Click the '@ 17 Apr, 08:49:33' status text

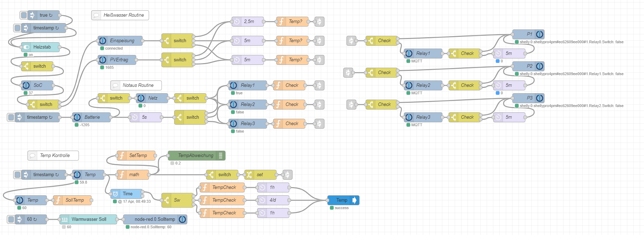(x=134, y=202)
